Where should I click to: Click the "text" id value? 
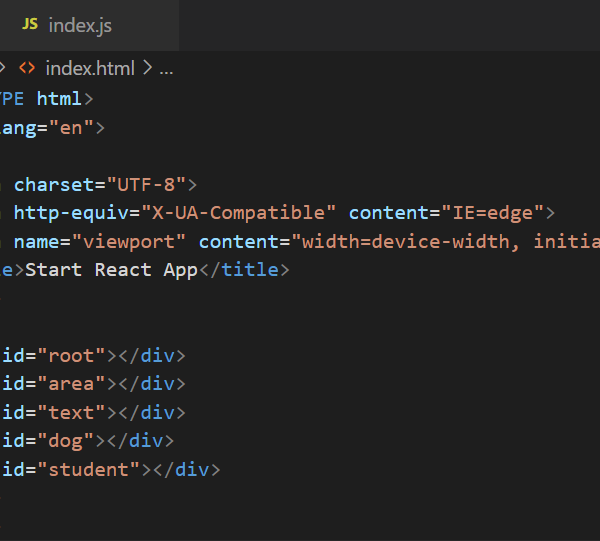tap(77, 412)
